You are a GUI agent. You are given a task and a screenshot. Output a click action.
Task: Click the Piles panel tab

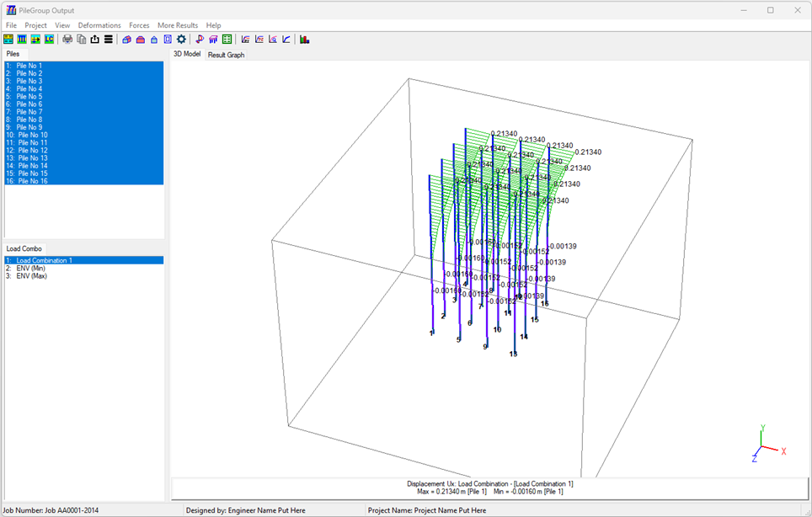(13, 54)
